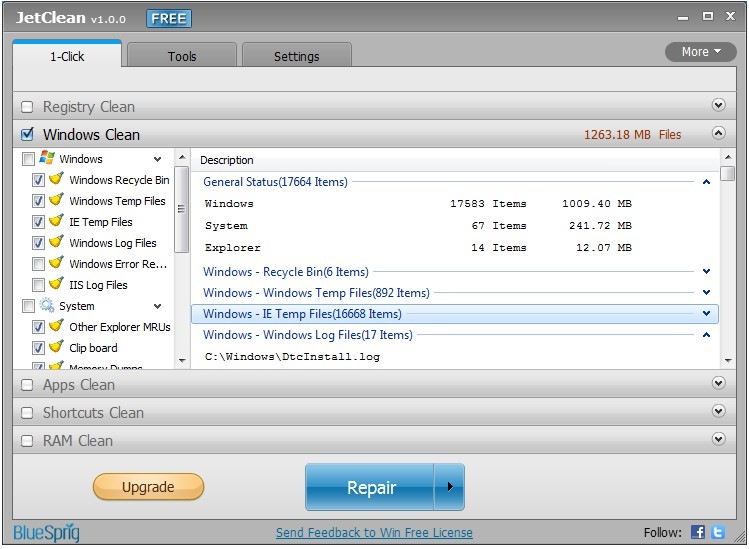The height and width of the screenshot is (549, 749).
Task: Check the IIS Log Files checkbox
Action: pos(39,285)
